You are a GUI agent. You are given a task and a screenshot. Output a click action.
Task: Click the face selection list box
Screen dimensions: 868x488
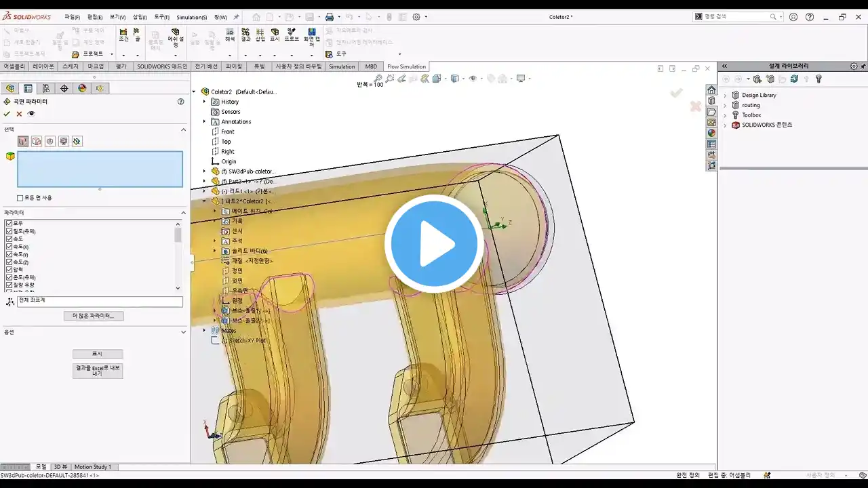tap(100, 169)
